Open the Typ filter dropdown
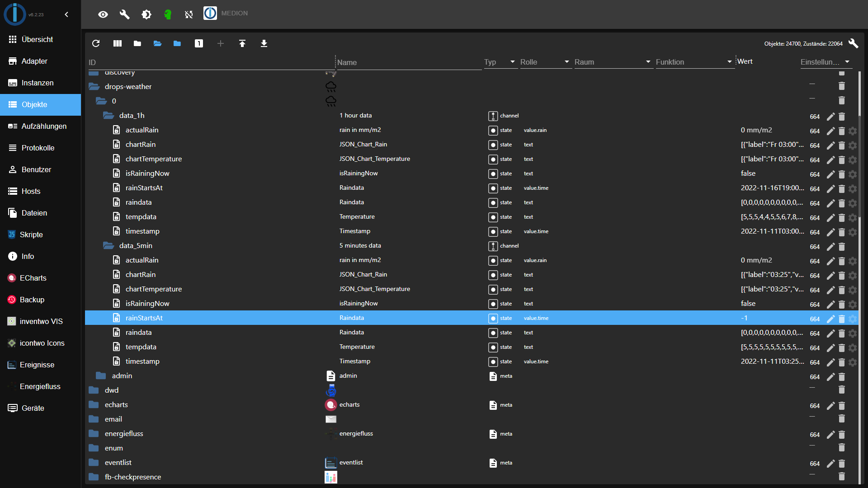 [x=500, y=62]
